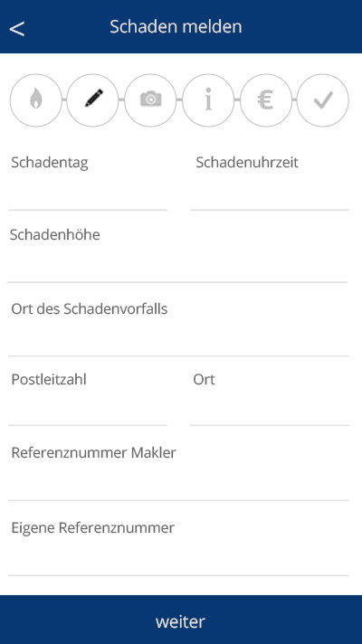Open the pencil details step
The height and width of the screenshot is (644, 362).
[x=93, y=99]
